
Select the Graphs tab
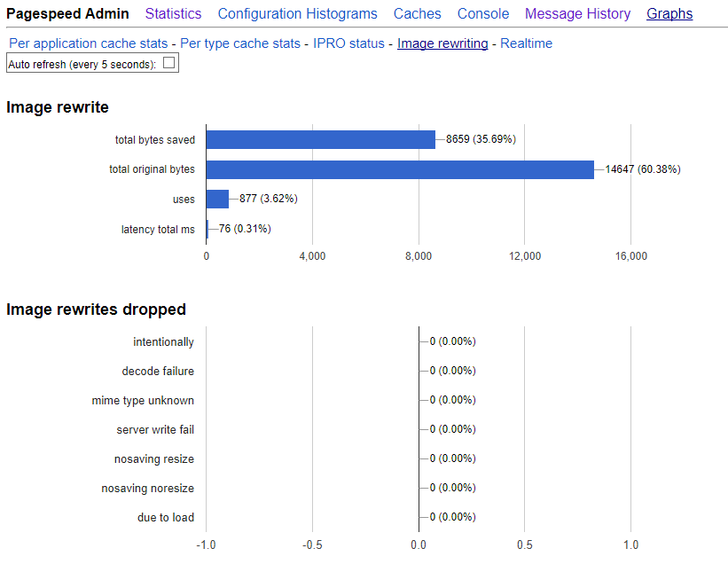coord(669,14)
